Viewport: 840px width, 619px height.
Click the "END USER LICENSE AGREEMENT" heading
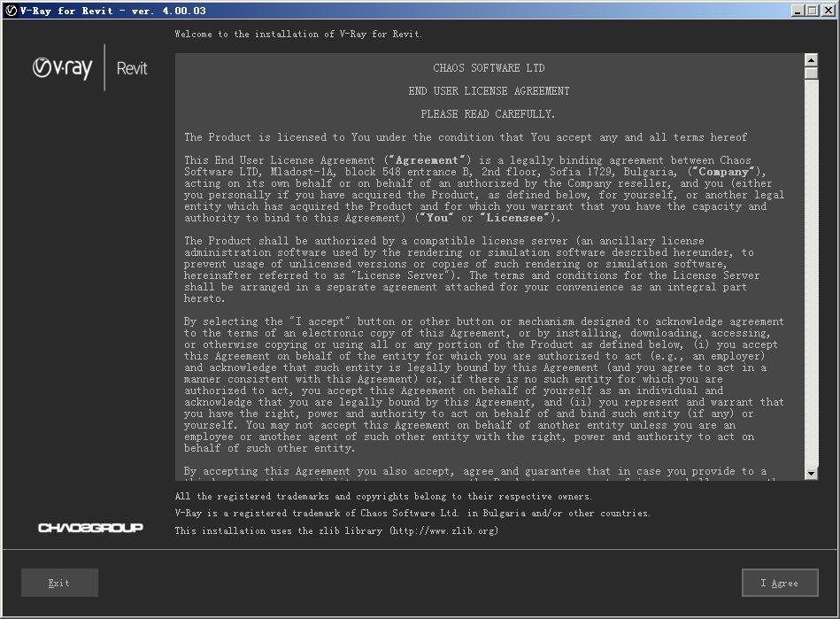[x=489, y=91]
